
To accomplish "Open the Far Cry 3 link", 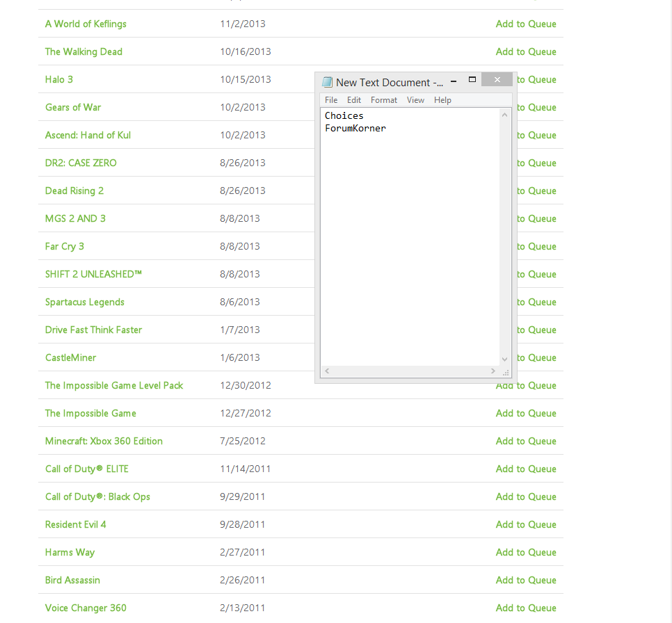I will 64,246.
